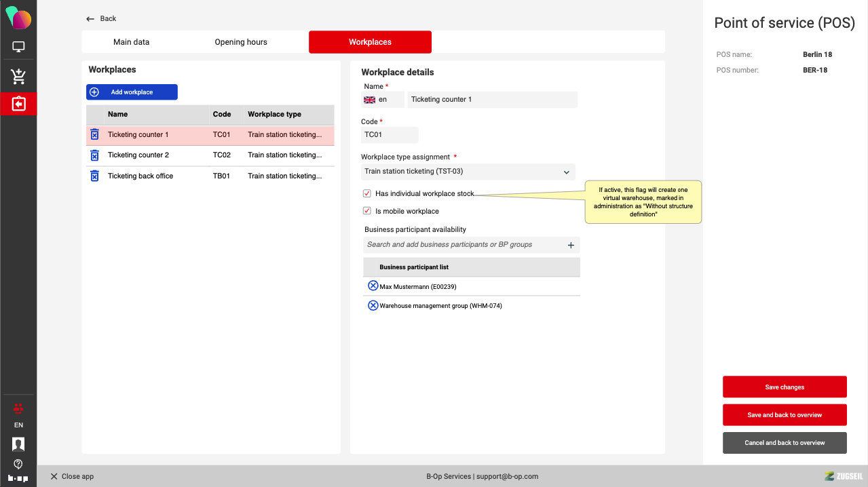868x487 pixels.
Task: Remove Max Mustermann from participant list
Action: click(373, 286)
